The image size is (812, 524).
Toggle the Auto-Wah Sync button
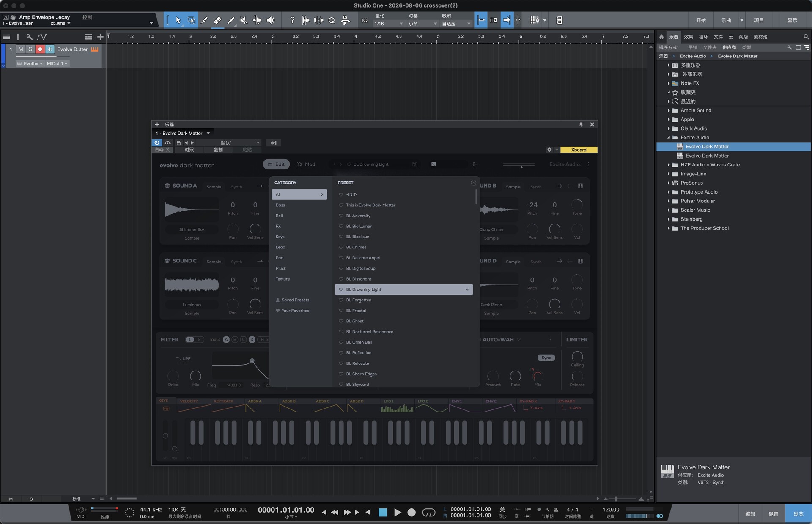546,358
